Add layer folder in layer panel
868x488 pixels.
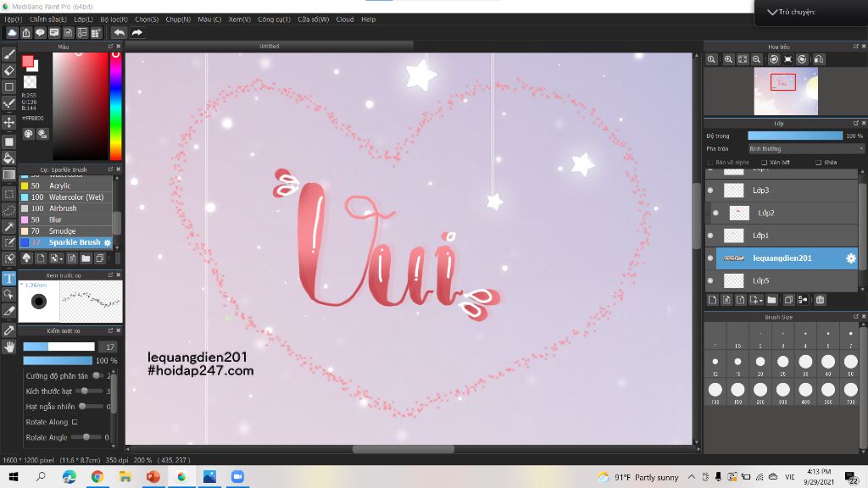point(771,300)
